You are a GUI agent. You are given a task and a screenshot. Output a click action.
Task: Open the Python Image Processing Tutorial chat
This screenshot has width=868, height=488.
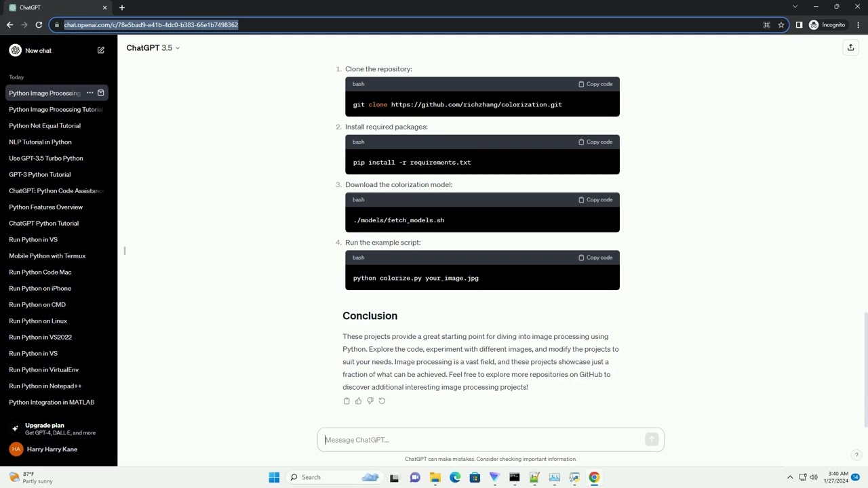[x=57, y=109]
